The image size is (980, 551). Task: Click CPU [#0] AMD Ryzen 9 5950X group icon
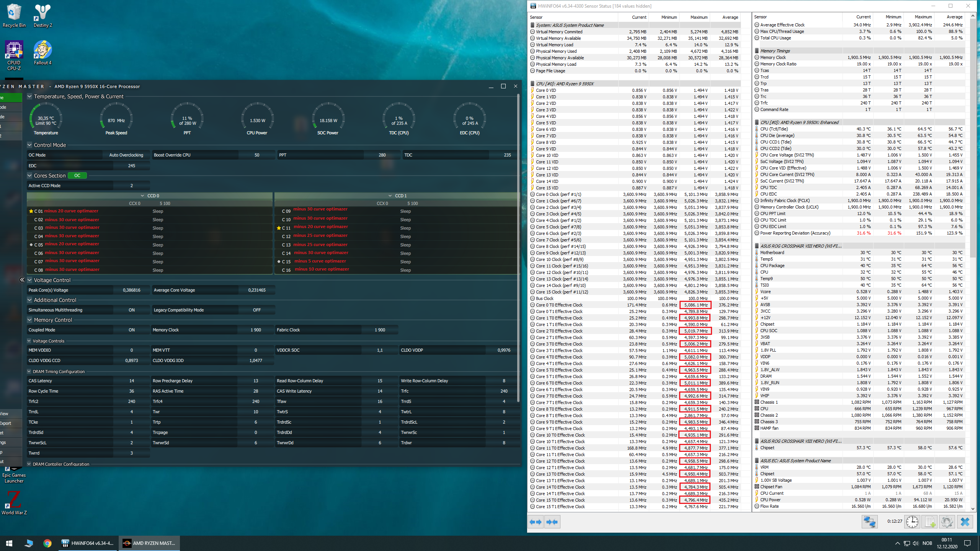click(532, 84)
